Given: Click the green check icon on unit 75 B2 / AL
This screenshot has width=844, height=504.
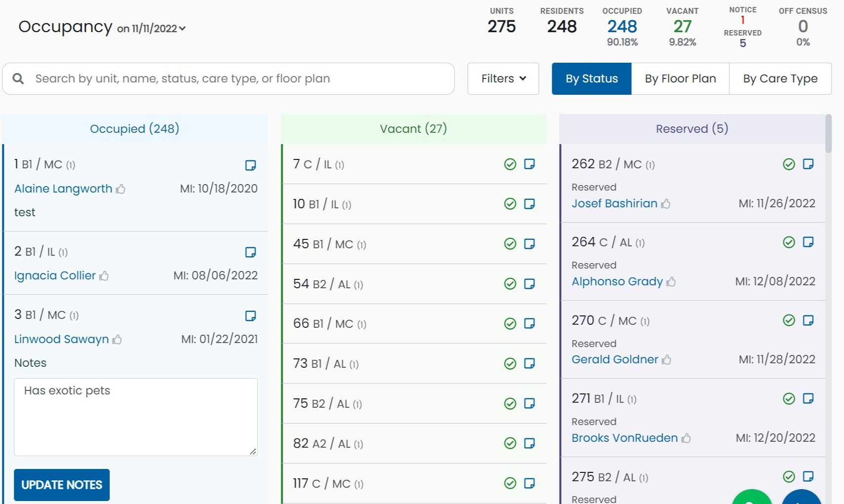Looking at the screenshot, I should click(x=510, y=403).
